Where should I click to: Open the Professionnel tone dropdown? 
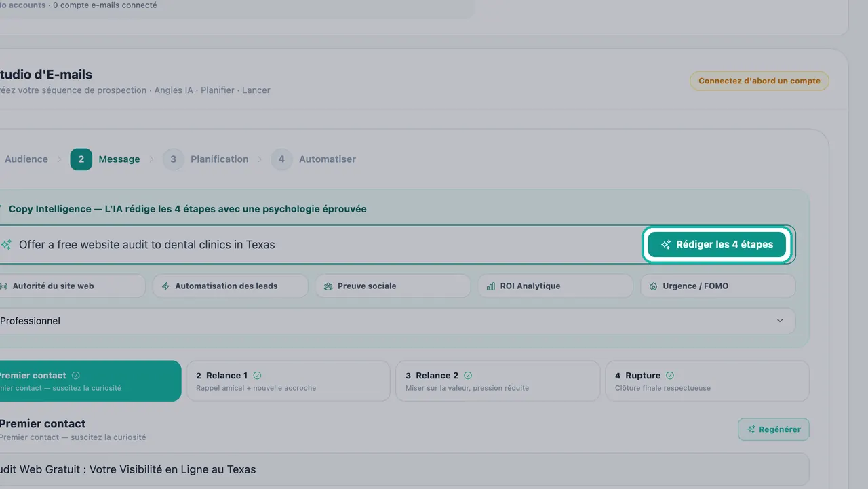pos(393,321)
